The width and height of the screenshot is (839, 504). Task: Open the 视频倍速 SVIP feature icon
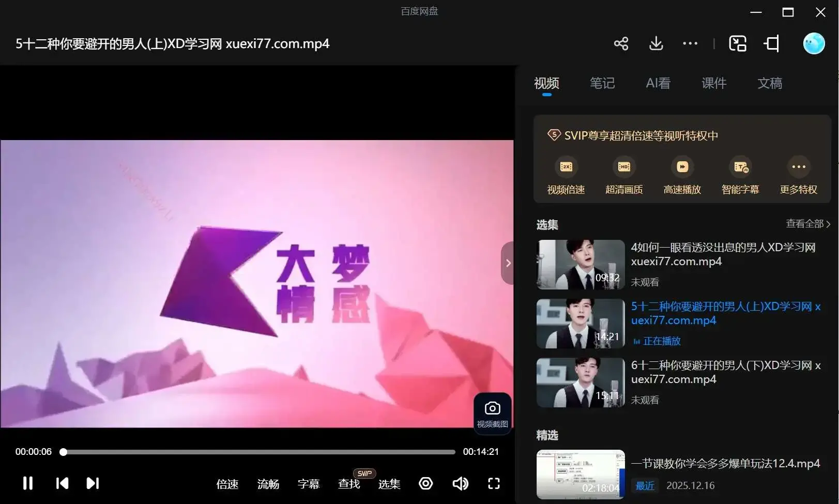[566, 166]
